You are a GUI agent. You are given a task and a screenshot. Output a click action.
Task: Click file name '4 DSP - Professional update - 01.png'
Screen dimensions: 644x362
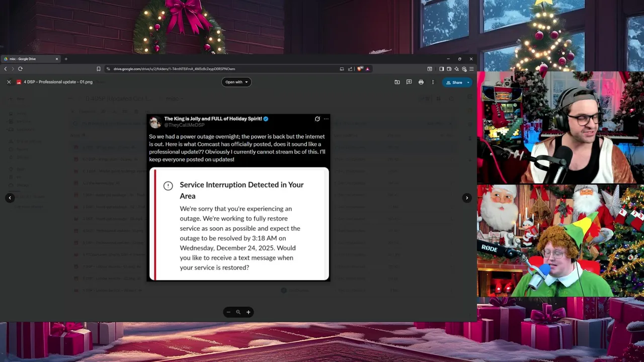click(x=58, y=82)
